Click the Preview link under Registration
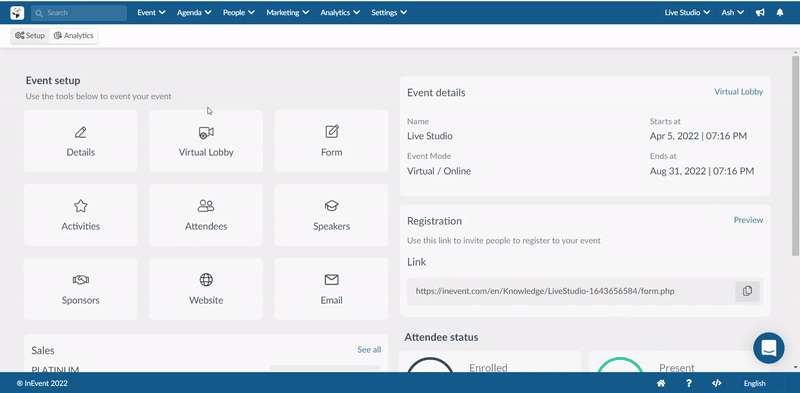800x393 pixels. pyautogui.click(x=748, y=220)
